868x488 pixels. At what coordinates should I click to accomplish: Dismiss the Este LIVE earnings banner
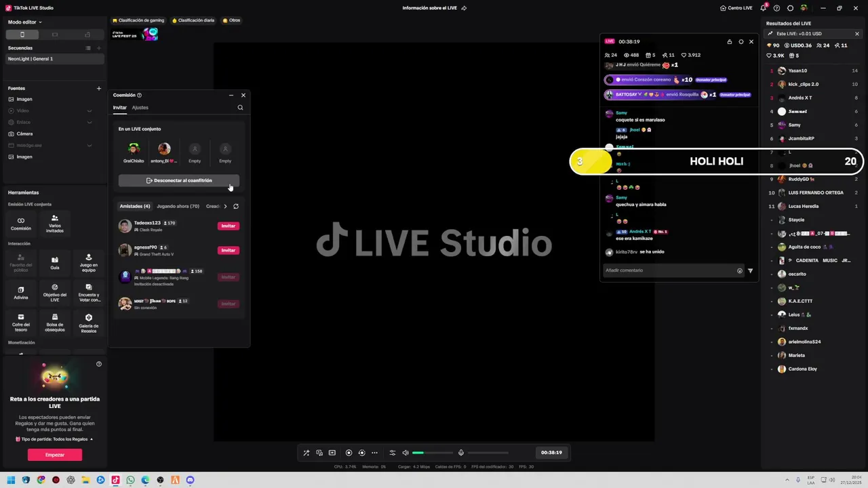click(x=857, y=34)
